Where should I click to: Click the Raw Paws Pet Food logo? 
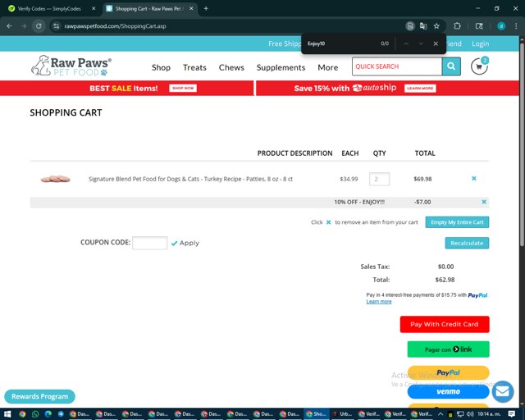[x=71, y=66]
